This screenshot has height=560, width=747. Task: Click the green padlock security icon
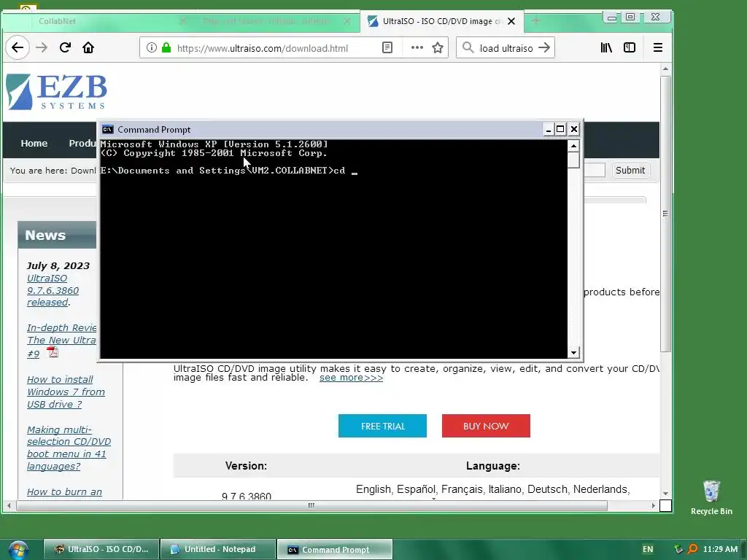pos(166,47)
